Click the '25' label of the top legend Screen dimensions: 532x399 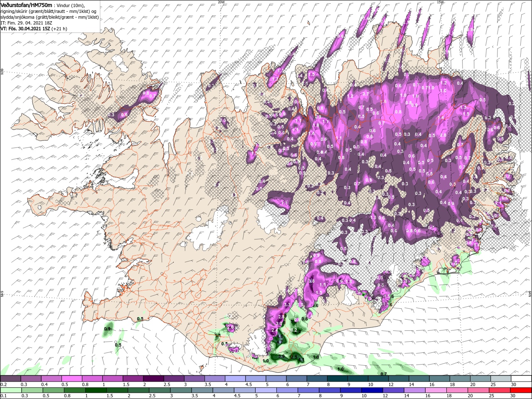[493, 384]
